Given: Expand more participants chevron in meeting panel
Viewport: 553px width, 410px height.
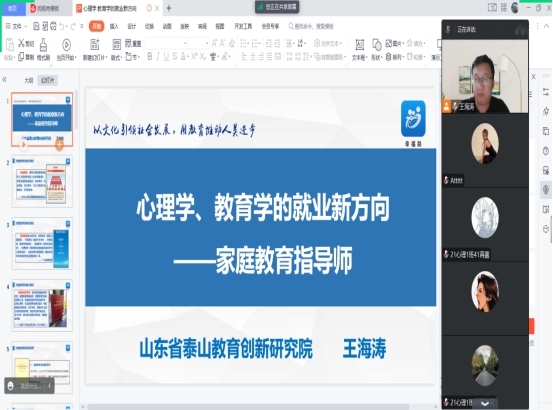Looking at the screenshot, I should 485,403.
